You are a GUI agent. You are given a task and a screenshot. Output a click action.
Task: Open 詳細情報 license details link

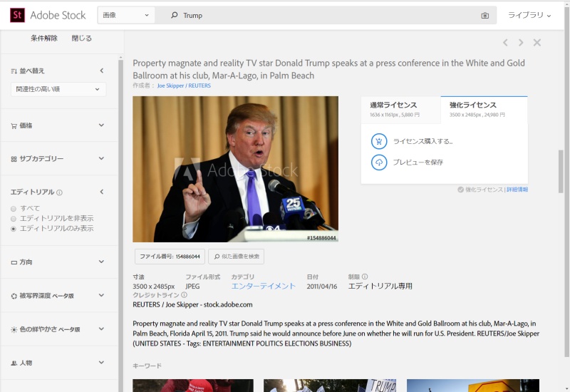coord(517,190)
